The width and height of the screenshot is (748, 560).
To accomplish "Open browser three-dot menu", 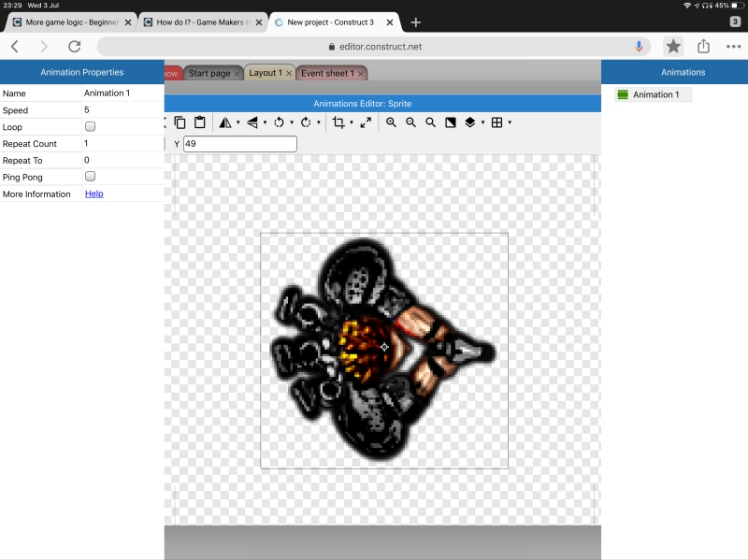I will coord(733,46).
